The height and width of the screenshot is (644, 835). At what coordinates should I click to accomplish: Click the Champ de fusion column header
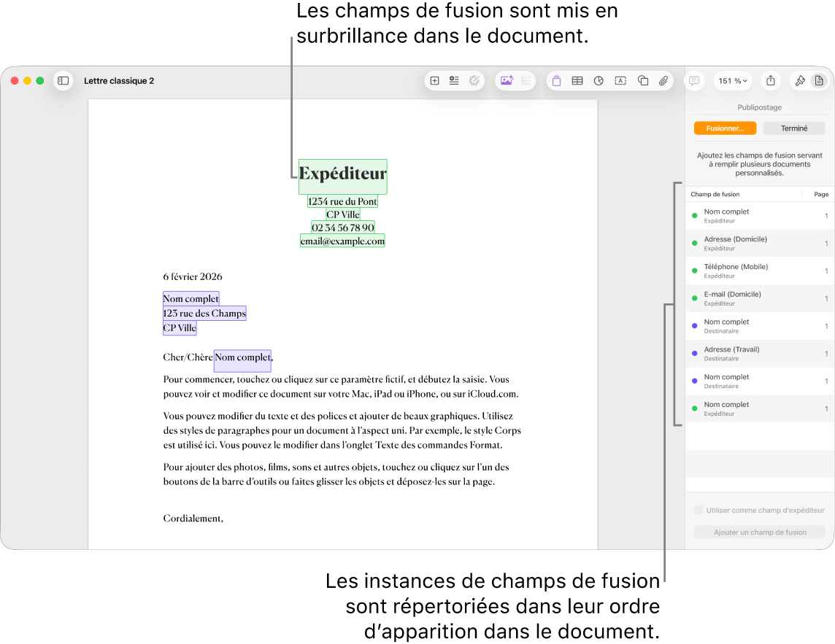point(715,194)
